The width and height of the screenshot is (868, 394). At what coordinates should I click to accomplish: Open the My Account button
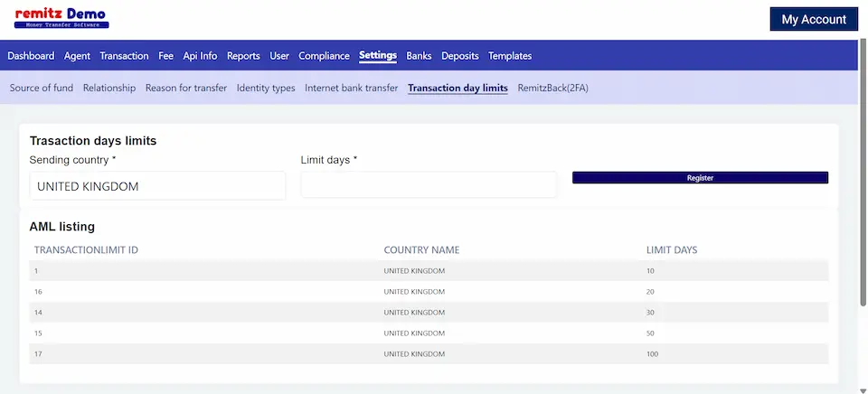click(813, 19)
